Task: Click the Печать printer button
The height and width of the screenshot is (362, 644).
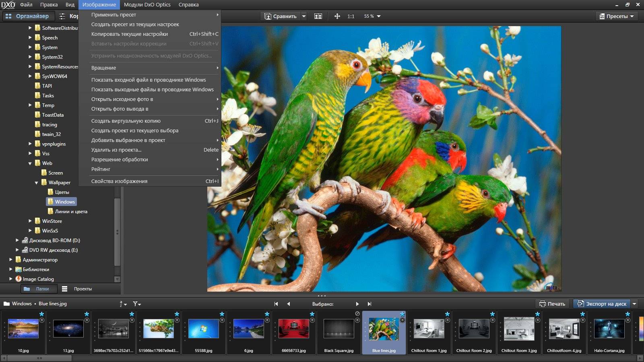Action: 552,304
